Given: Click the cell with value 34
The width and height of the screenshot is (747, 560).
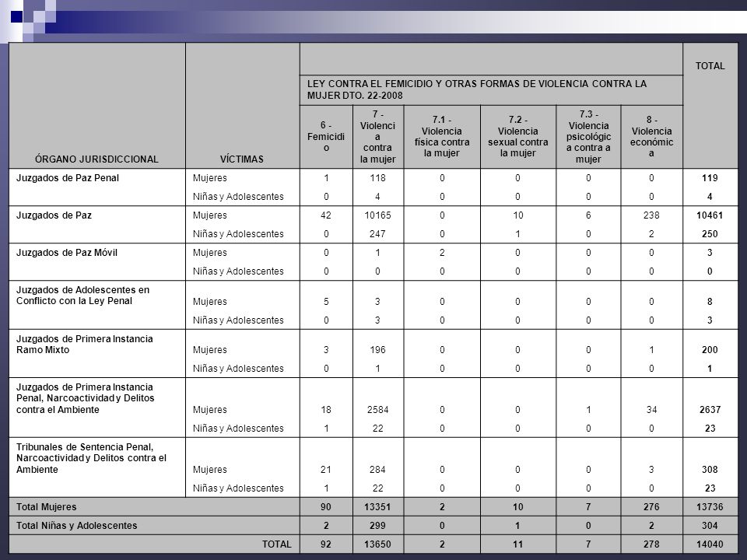Looking at the screenshot, I should coord(651,410).
